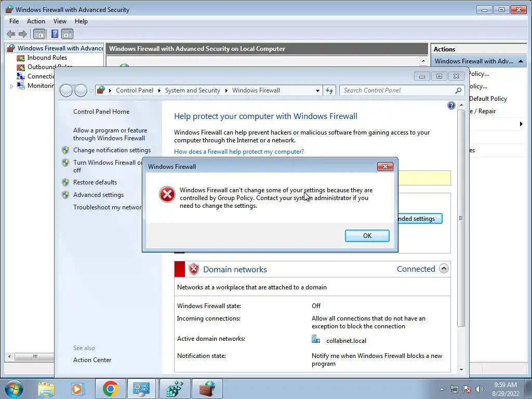Open the Windows Start menu

[x=14, y=389]
